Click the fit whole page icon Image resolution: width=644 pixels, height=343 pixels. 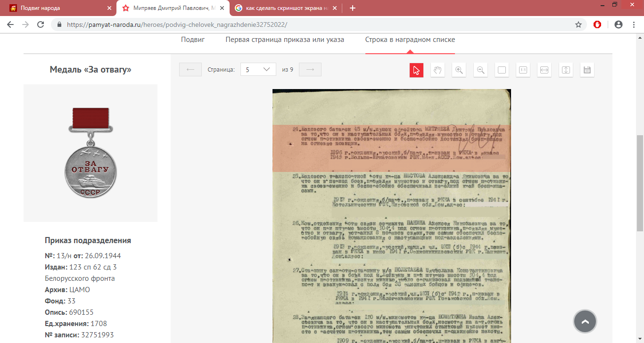(502, 70)
